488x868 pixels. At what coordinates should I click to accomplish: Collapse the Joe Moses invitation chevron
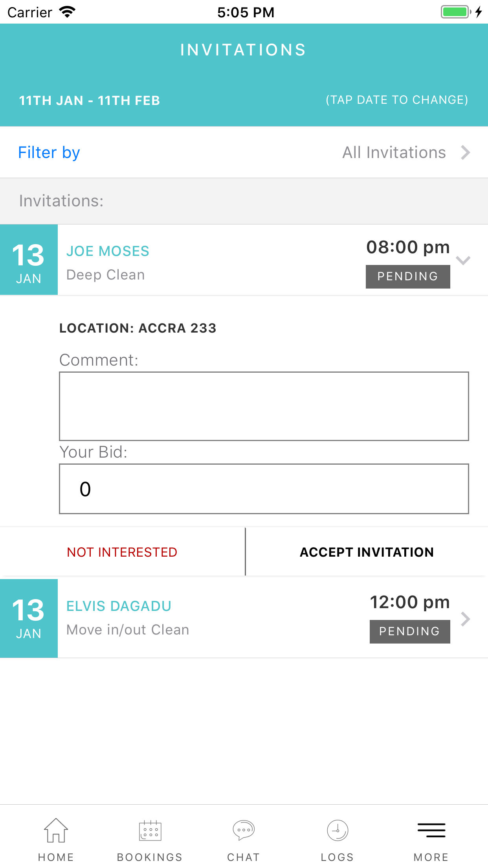[463, 260]
